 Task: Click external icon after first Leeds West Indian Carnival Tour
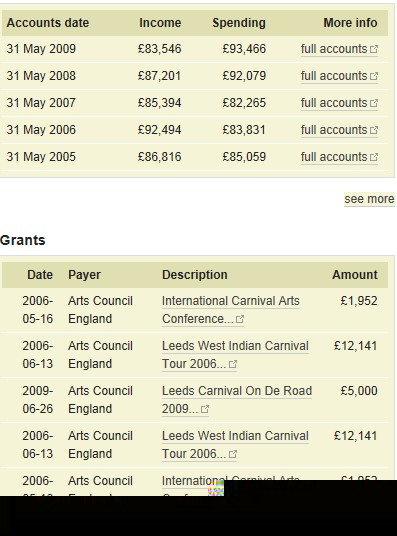pyautogui.click(x=233, y=364)
